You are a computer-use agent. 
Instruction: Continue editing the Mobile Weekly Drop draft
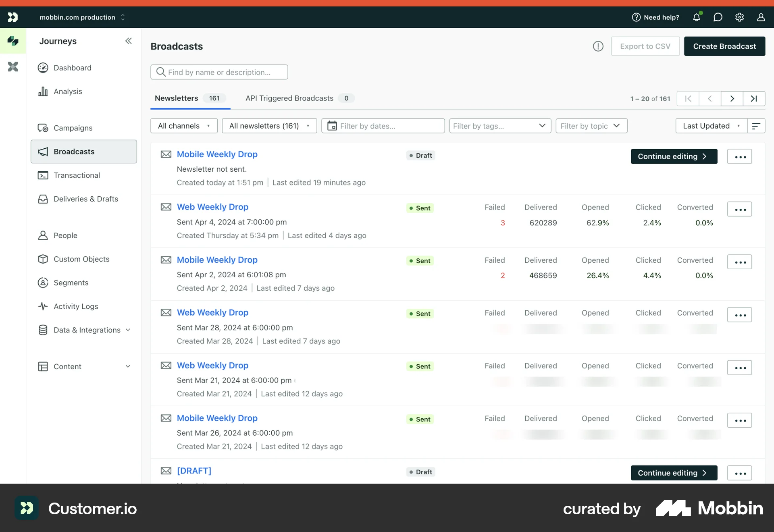pyautogui.click(x=674, y=156)
